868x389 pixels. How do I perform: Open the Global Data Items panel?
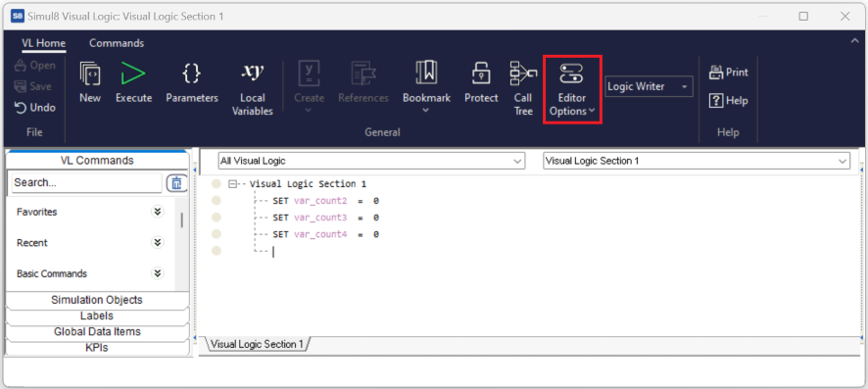[x=97, y=332]
